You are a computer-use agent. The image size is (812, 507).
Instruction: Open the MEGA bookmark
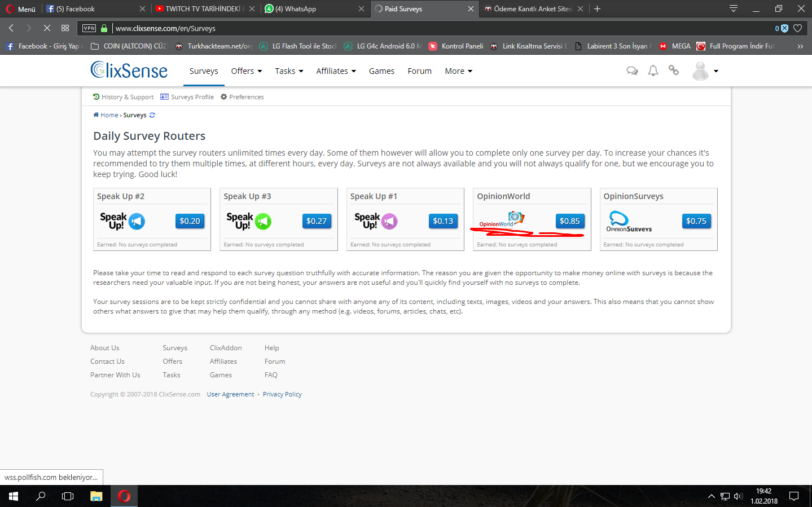pyautogui.click(x=675, y=46)
